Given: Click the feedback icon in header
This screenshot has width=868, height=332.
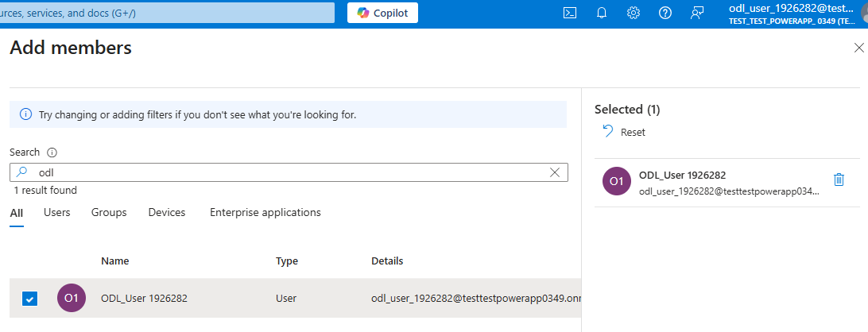Looking at the screenshot, I should (x=697, y=13).
